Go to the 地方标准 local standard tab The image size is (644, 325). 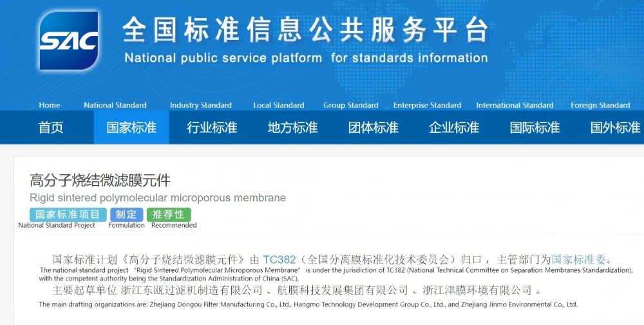point(292,128)
